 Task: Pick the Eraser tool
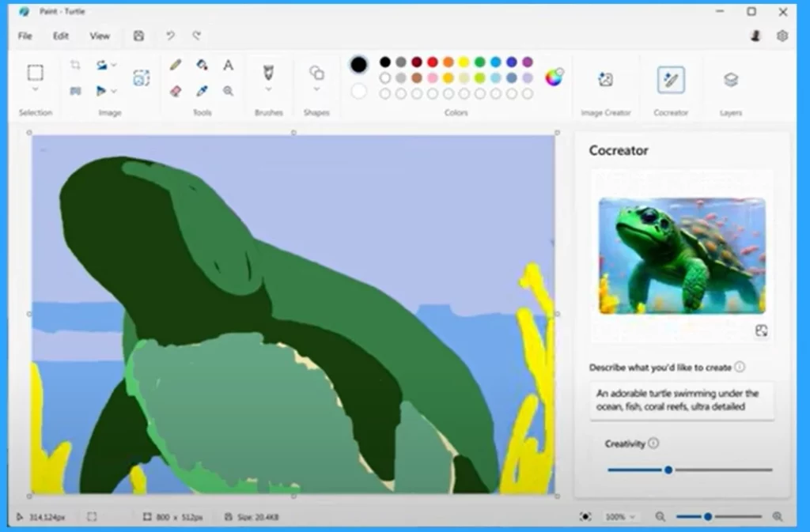(176, 91)
